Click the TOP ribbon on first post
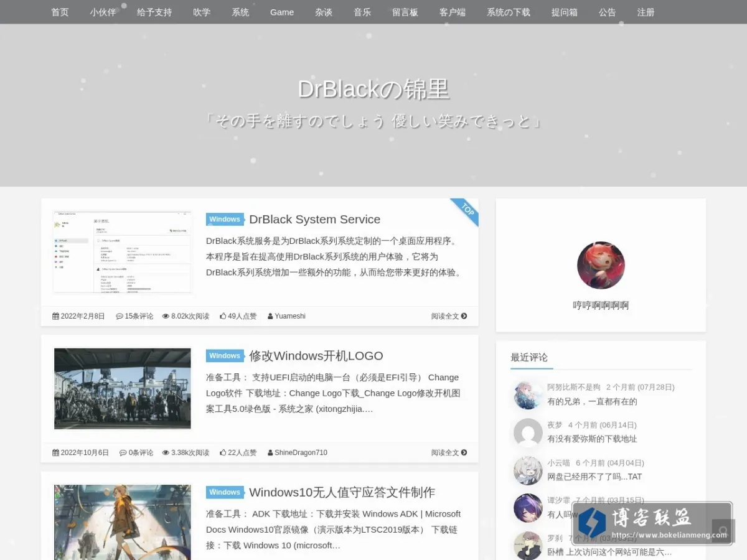747x560 pixels. click(x=467, y=210)
